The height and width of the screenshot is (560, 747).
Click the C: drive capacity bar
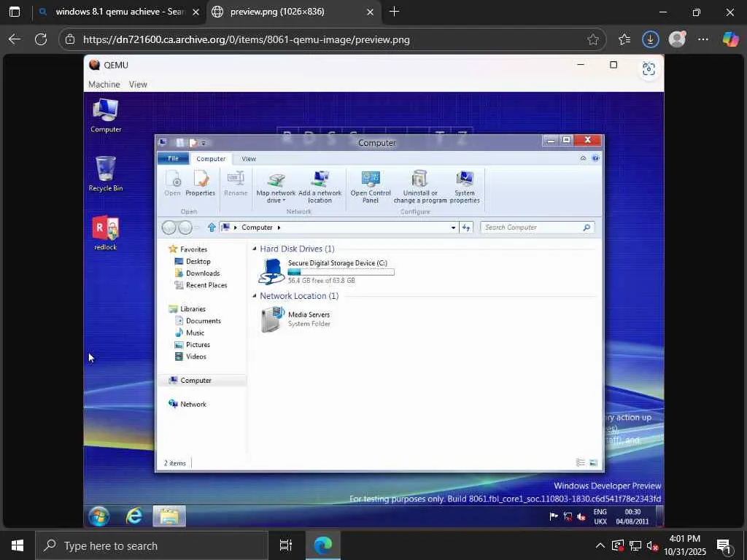(341, 272)
